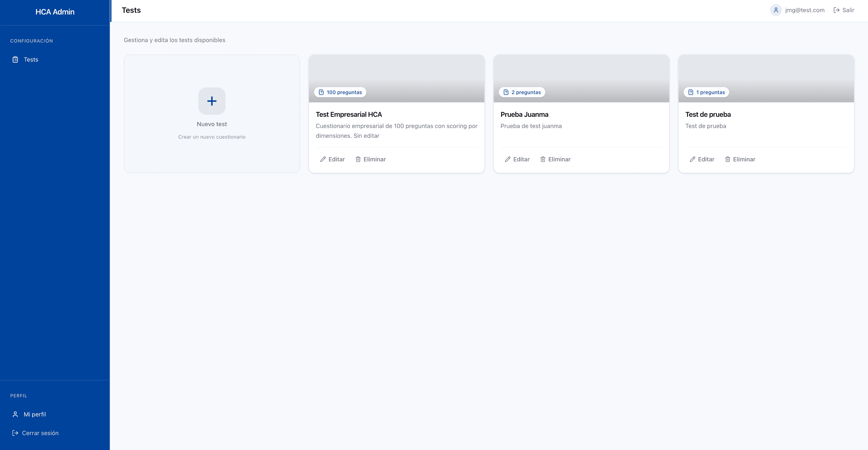Select the Tests clipboard icon in sidebar
This screenshot has width=868, height=450.
[x=15, y=59]
